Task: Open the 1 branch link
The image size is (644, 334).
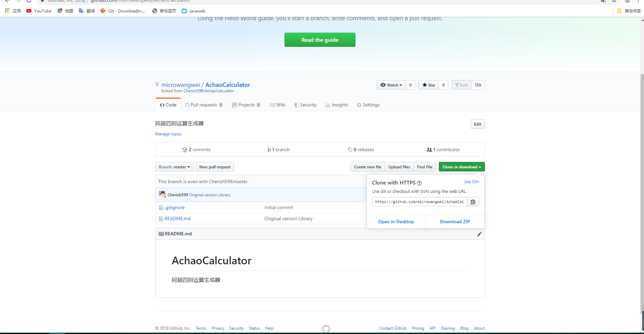Action: point(278,149)
